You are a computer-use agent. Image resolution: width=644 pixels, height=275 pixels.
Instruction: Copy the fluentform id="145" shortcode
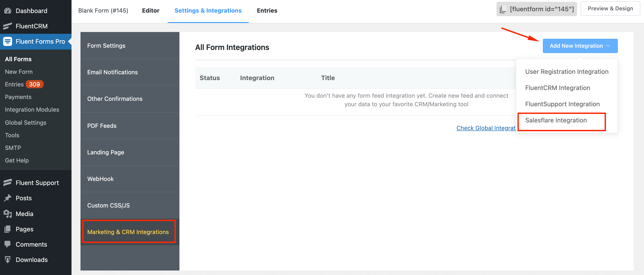537,9
